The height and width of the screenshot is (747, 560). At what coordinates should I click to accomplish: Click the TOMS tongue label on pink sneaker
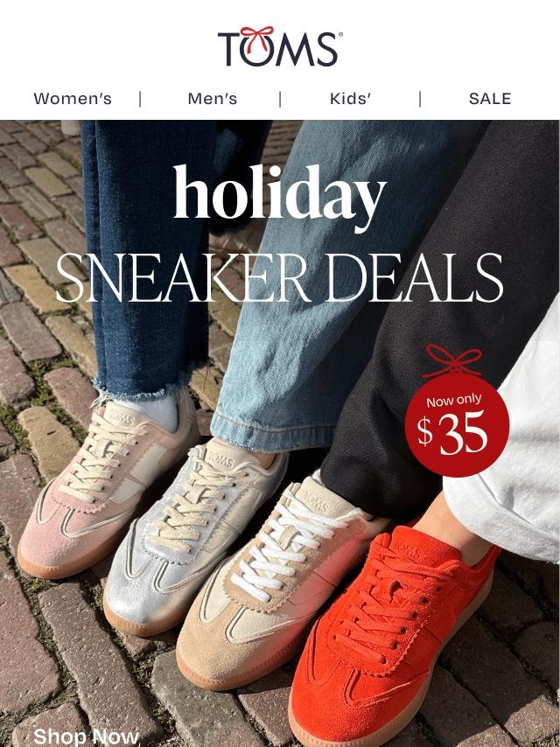coord(121,416)
